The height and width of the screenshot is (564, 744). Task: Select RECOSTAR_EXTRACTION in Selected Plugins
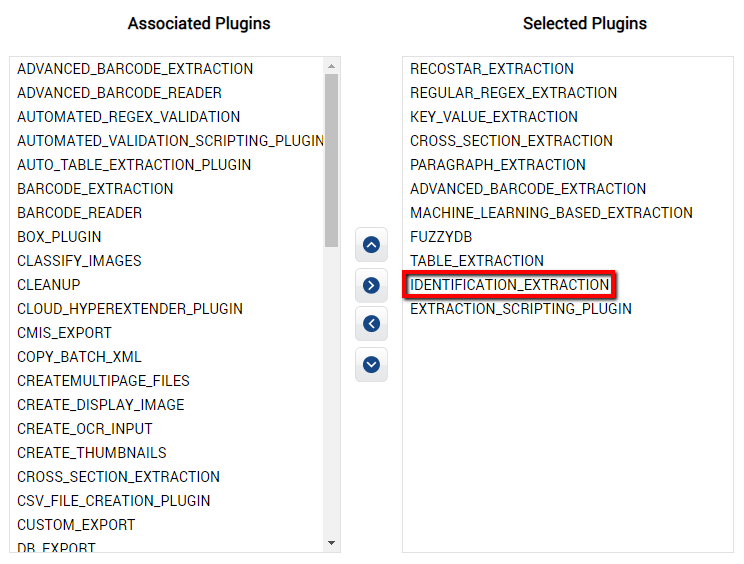492,69
